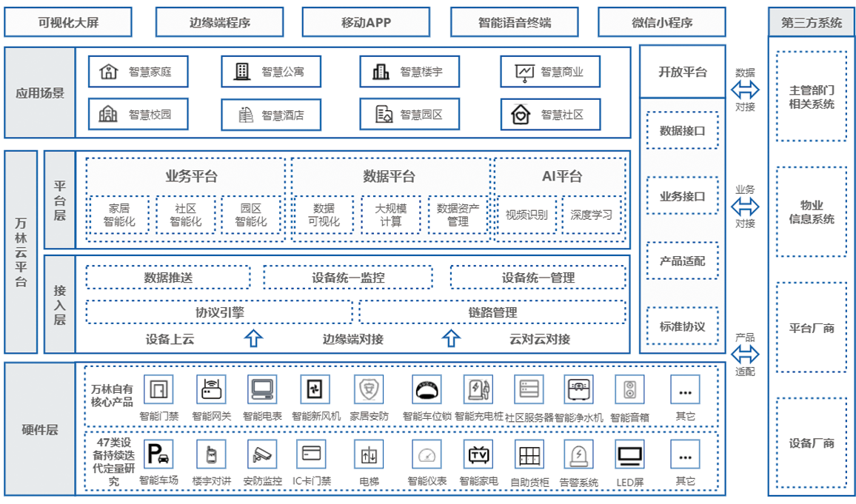Click the 智能仪表 gauge icon
This screenshot has width=856, height=504.
click(x=427, y=454)
